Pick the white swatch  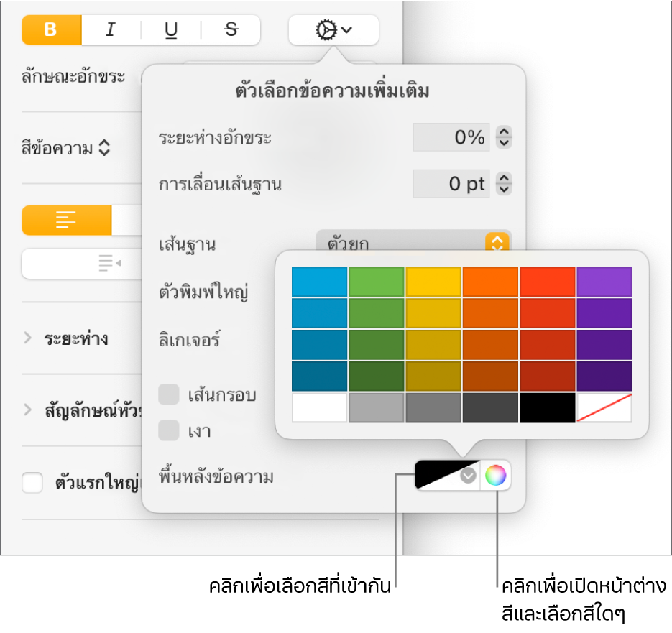[319, 407]
